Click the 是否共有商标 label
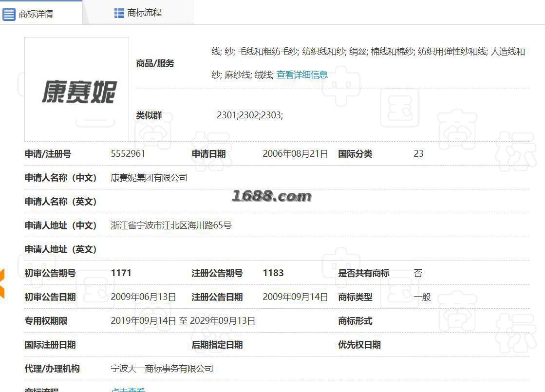 364,273
